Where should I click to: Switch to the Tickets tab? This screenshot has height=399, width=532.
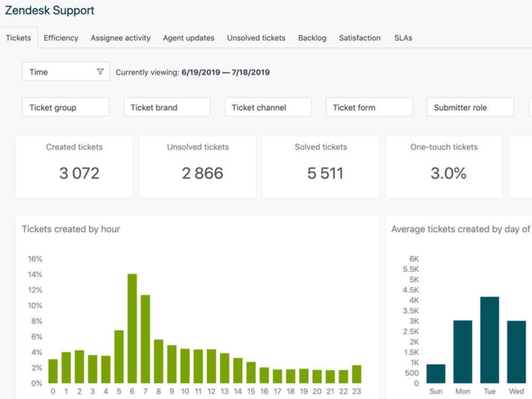pyautogui.click(x=19, y=38)
